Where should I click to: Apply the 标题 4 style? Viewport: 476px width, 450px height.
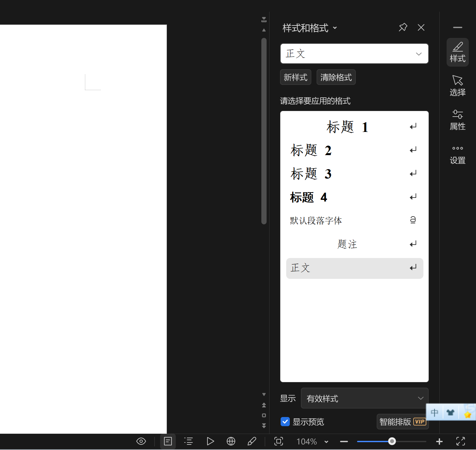pyautogui.click(x=354, y=198)
